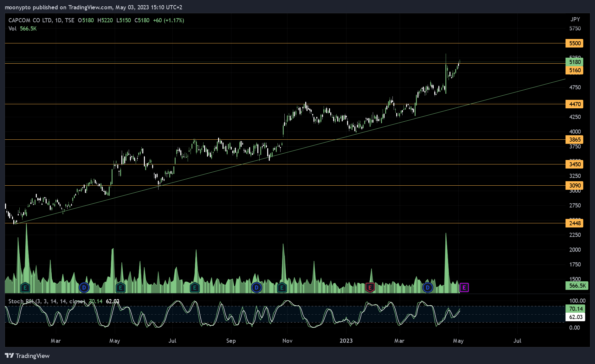Click the 3865 price level label
Screen dimensions: 595x364
(574, 139)
